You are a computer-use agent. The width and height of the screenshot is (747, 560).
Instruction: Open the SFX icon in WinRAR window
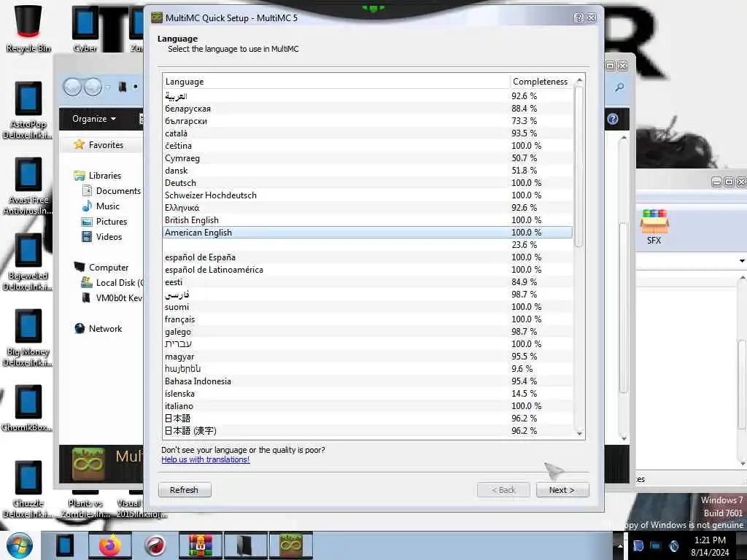pyautogui.click(x=654, y=227)
